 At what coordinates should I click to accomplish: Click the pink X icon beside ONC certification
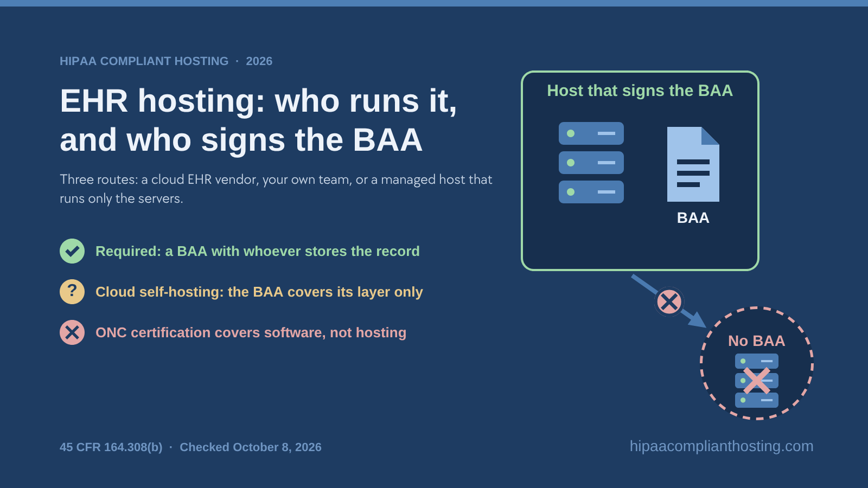coord(72,332)
